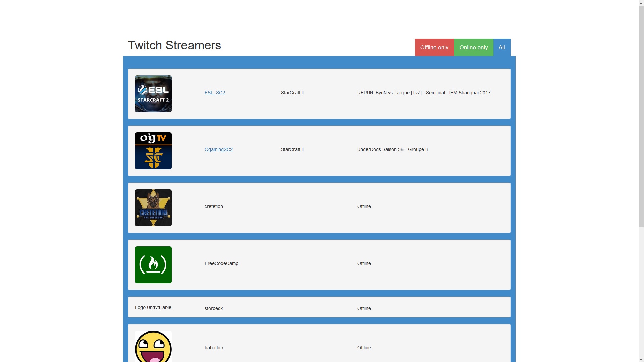Click the FreeCodeCamp streamer name
The image size is (644, 362).
(221, 263)
